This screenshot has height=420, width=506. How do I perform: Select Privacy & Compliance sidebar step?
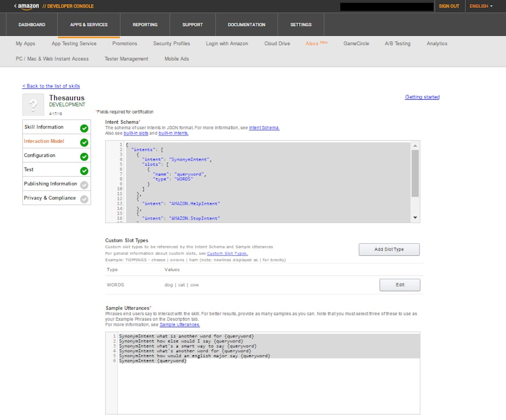pos(56,198)
